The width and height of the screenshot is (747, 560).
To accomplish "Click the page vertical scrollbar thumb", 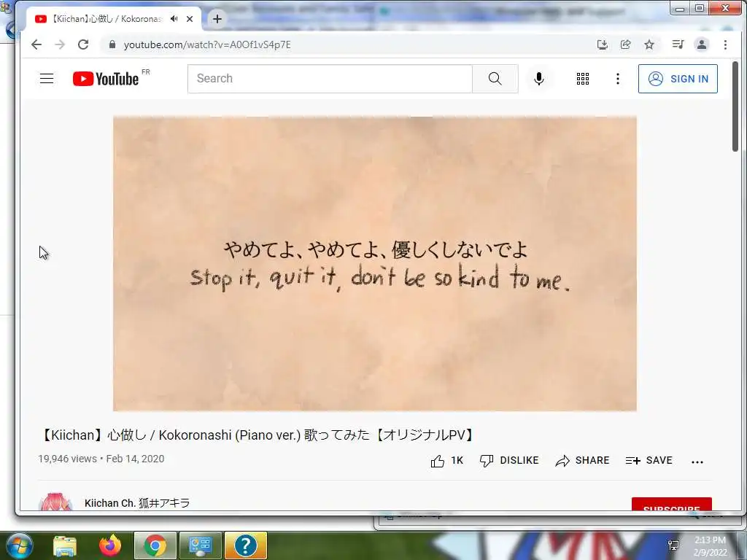I will point(735,106).
